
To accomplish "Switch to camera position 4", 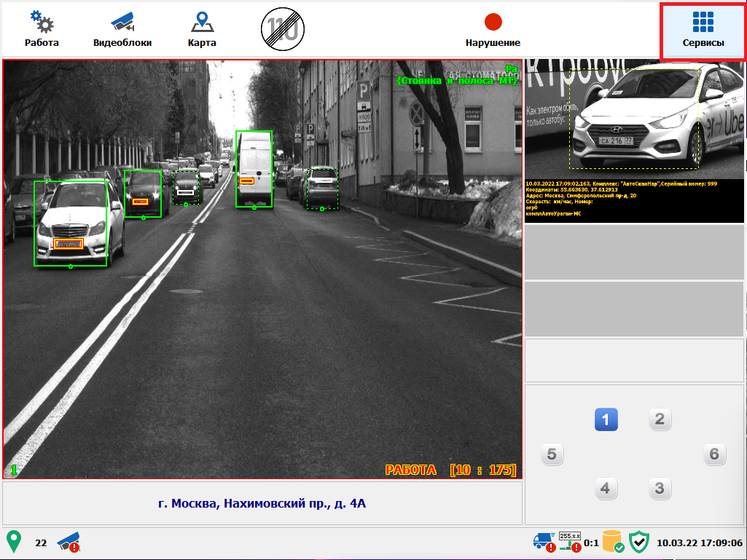I will click(x=606, y=488).
